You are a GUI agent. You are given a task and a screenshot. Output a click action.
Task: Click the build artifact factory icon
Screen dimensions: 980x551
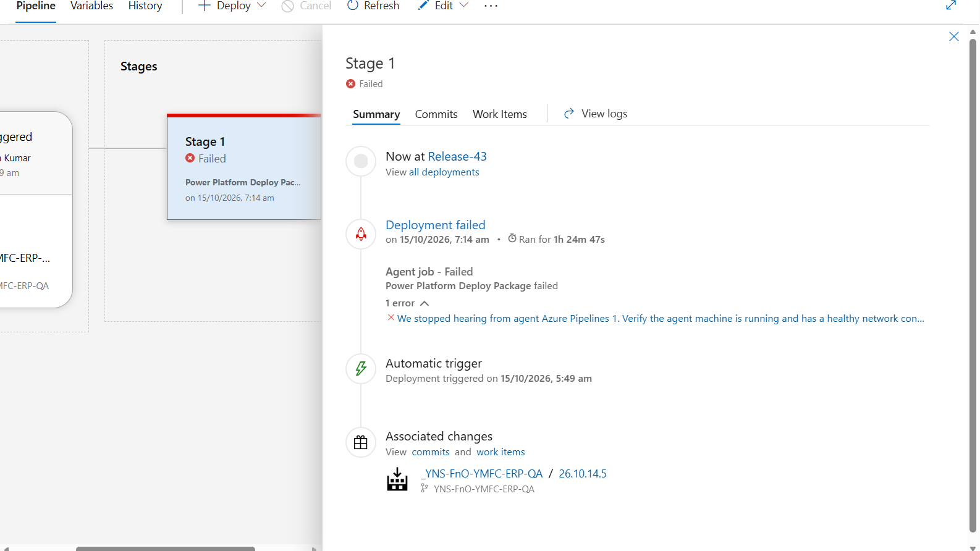(397, 479)
